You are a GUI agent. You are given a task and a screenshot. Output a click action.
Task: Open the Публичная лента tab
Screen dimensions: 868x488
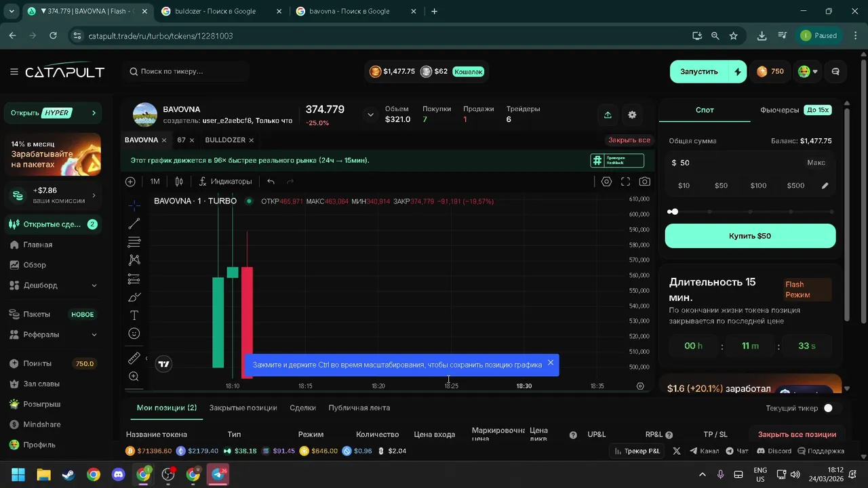pyautogui.click(x=359, y=408)
